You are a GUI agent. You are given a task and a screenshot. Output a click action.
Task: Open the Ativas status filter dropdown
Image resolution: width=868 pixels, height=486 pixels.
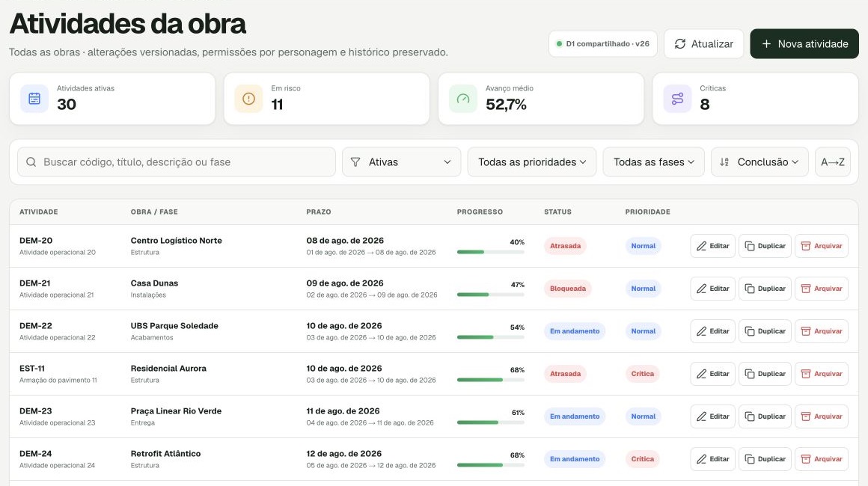click(x=401, y=162)
